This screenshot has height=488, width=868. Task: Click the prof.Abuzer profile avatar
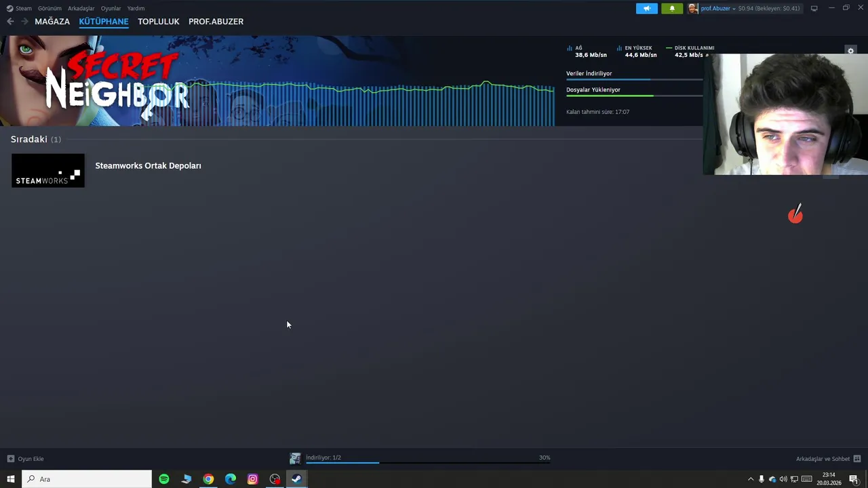pyautogui.click(x=692, y=8)
